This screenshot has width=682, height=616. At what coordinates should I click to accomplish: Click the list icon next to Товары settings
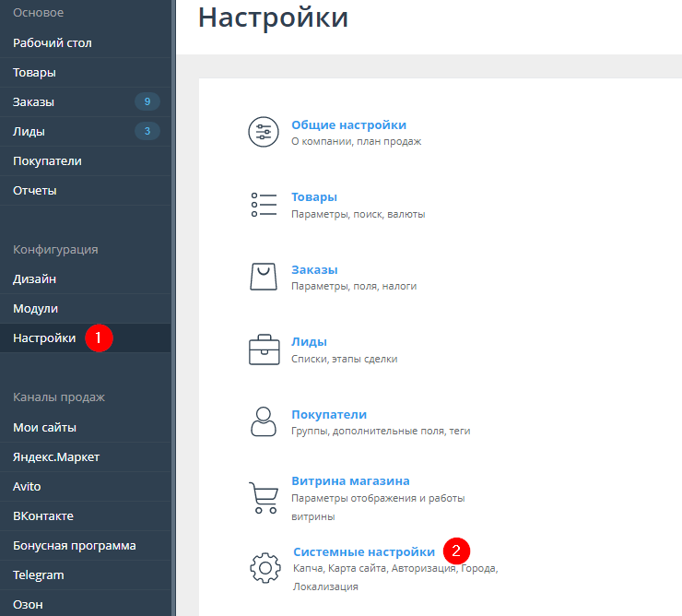click(x=264, y=205)
